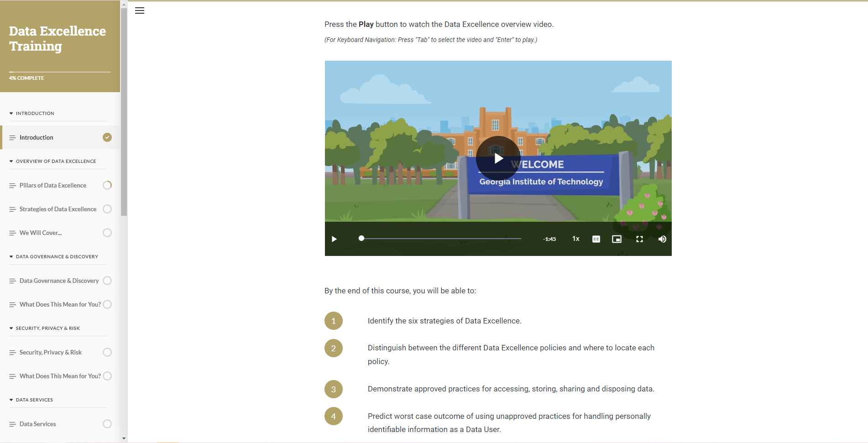The height and width of the screenshot is (443, 868).
Task: Enter fullscreen video icon
Action: coord(639,239)
